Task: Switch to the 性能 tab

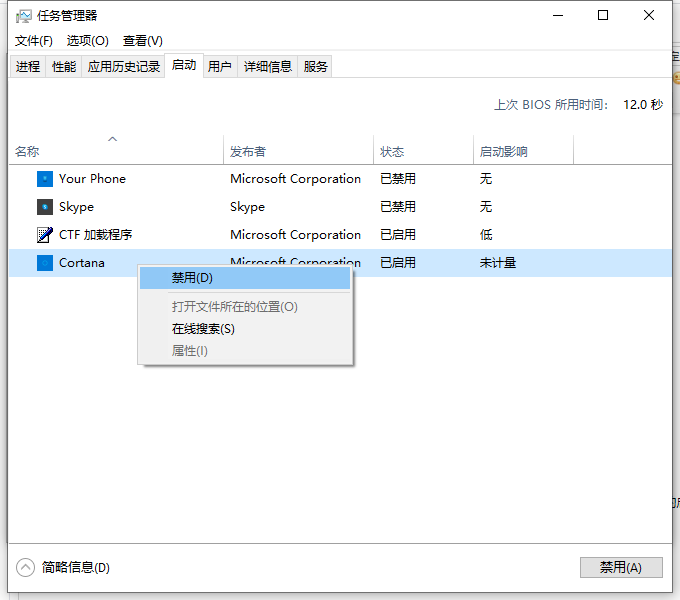Action: 64,66
